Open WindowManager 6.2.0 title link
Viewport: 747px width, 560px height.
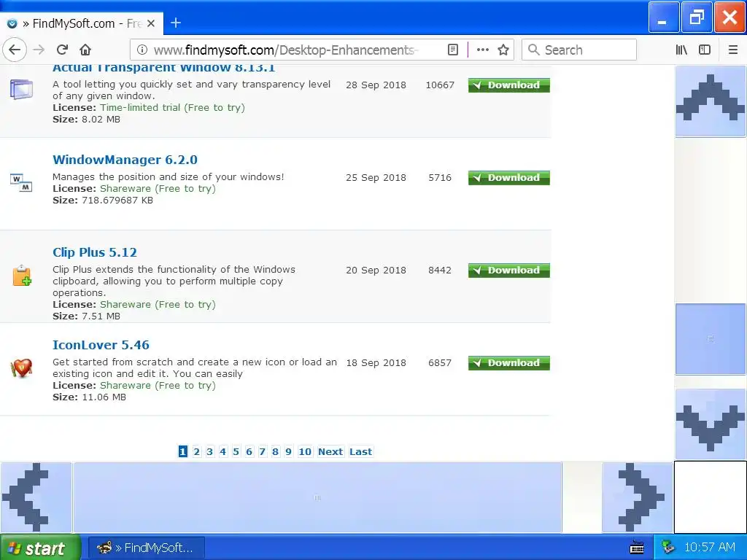click(125, 160)
